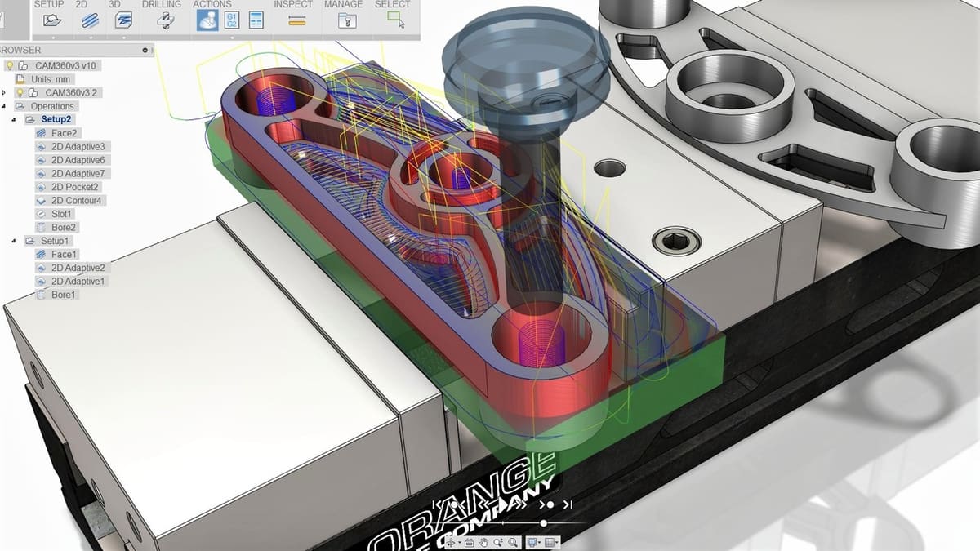Go to next operation in simulation
Viewport: 980px width, 551px height.
pos(546,504)
